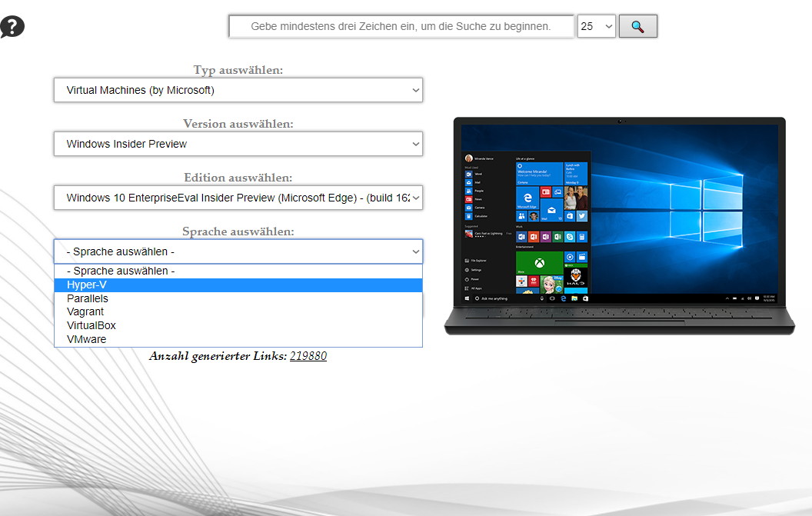
Task: Open the Version auswählen dropdown
Action: (238, 144)
